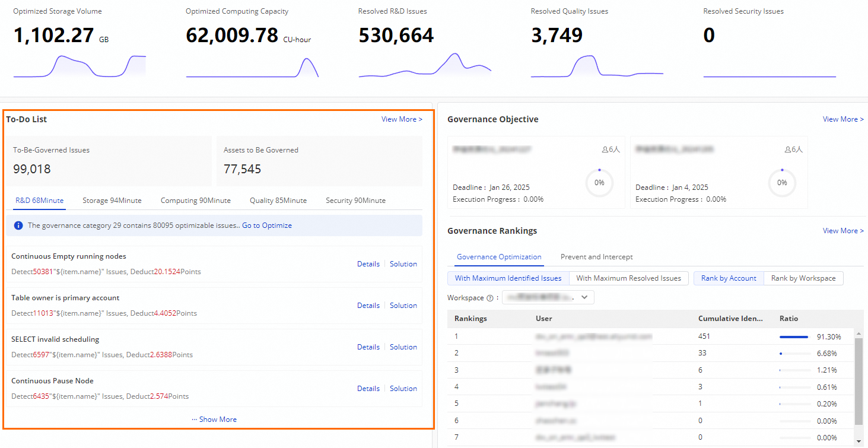Switch to the R&D 68Minute tab

[39, 201]
